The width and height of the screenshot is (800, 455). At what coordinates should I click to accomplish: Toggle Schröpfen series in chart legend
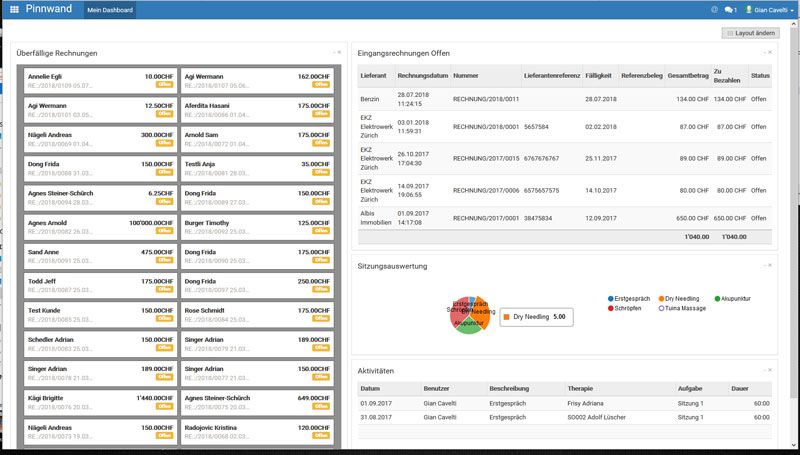pyautogui.click(x=624, y=309)
